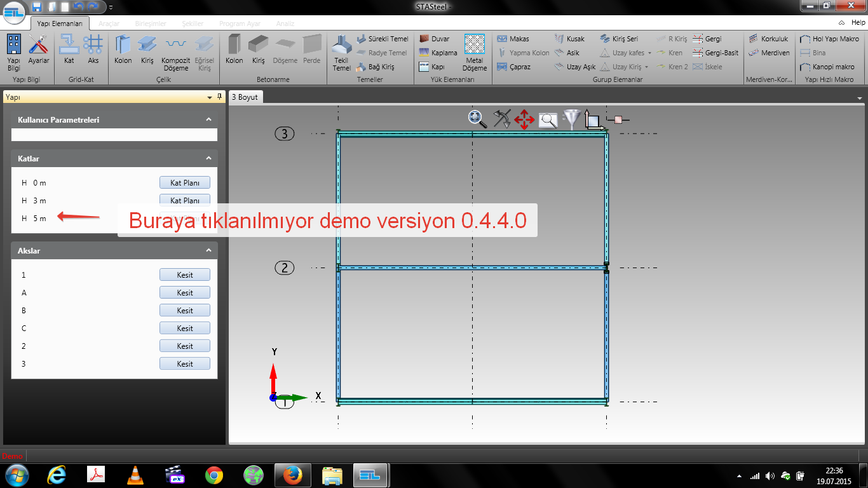The height and width of the screenshot is (488, 868).
Task: Collapse the Kullanıcı Parametreleri section
Action: tap(208, 119)
